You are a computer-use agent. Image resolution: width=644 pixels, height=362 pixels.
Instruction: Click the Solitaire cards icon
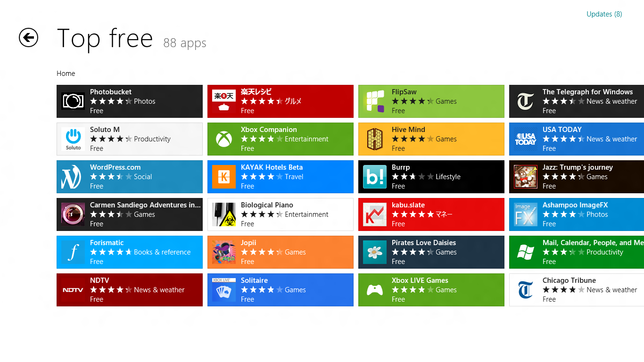coord(224,290)
